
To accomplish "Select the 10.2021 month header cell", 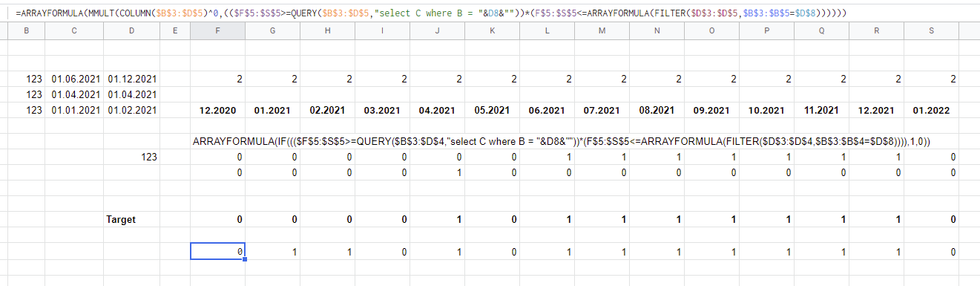I will pos(767,110).
